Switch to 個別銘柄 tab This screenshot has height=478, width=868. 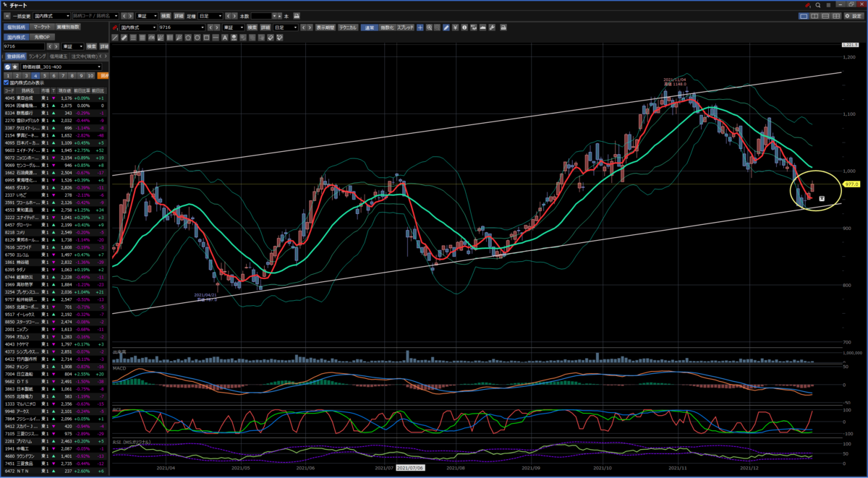coord(16,27)
